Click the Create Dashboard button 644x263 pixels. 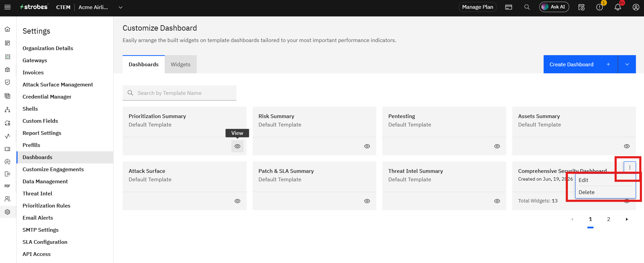(581, 64)
